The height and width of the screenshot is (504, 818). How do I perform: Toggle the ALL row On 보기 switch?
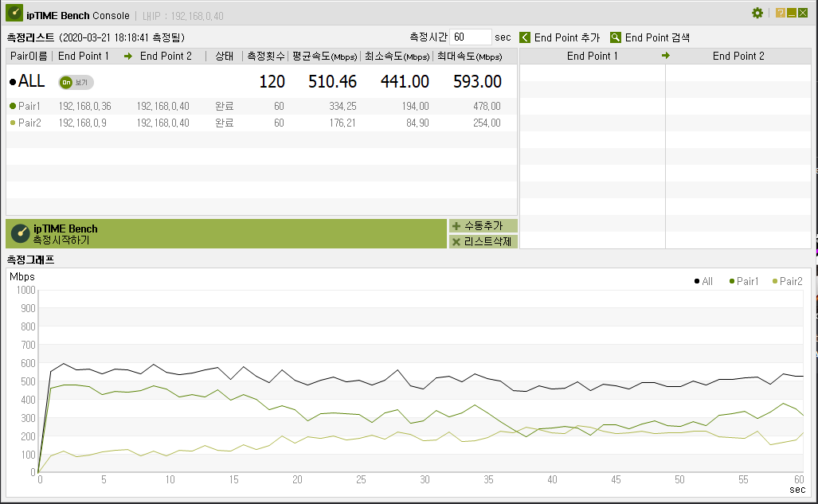pos(76,83)
